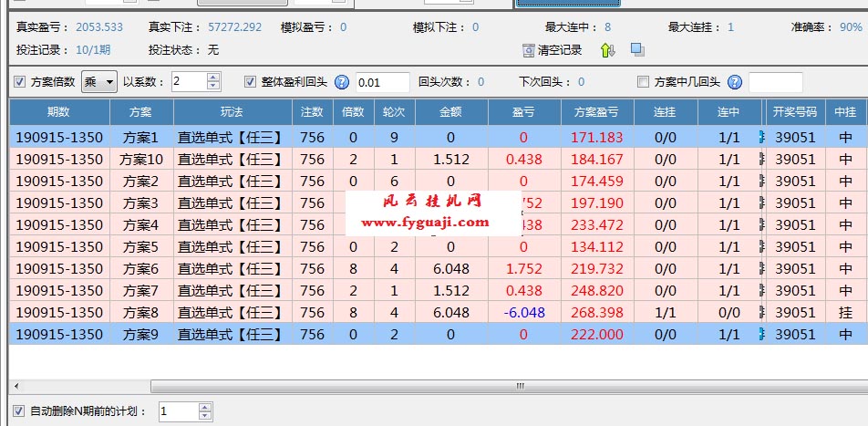Sort by 金额 column header
Image resolution: width=868 pixels, height=426 pixels.
pyautogui.click(x=451, y=112)
